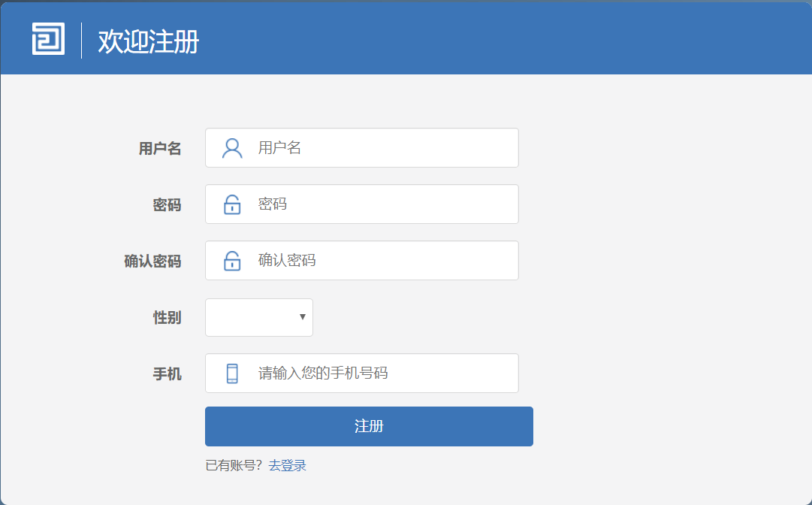Viewport: 812px width, 505px height.
Task: Click the 密码 field label
Action: 167,205
